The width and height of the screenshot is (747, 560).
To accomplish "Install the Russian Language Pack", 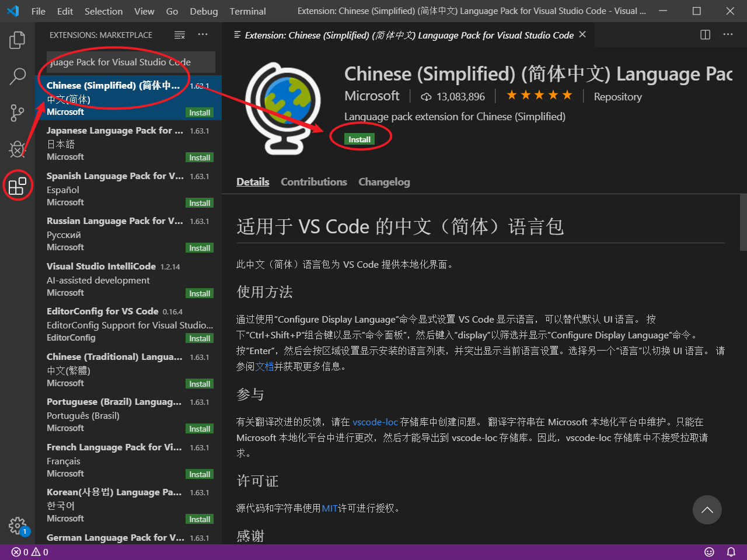I will (x=200, y=248).
